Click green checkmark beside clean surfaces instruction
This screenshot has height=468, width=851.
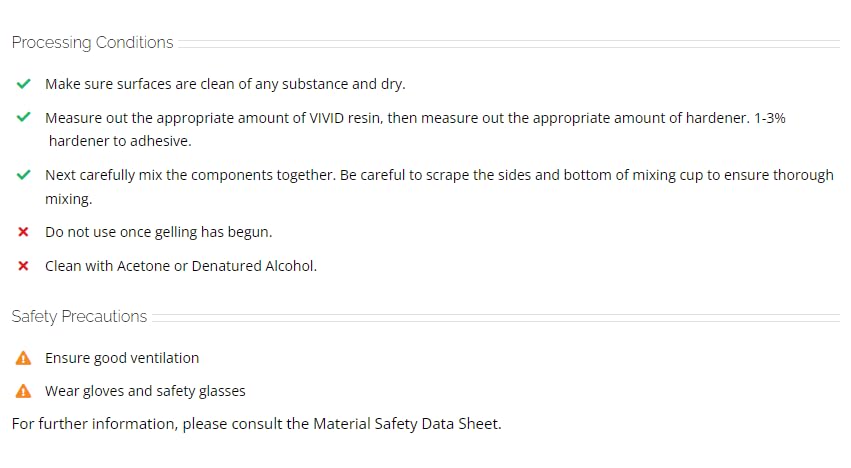click(x=23, y=84)
